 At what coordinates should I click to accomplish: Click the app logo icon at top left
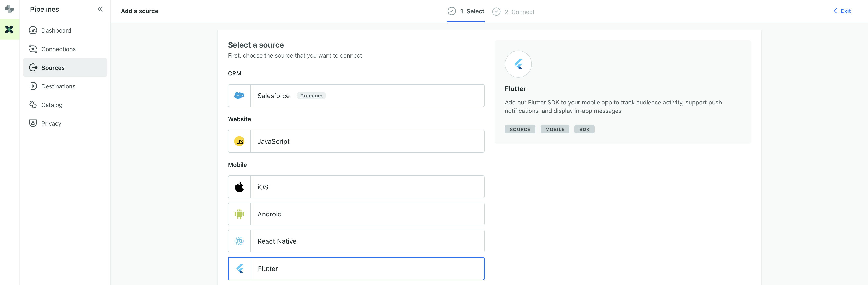[x=10, y=10]
